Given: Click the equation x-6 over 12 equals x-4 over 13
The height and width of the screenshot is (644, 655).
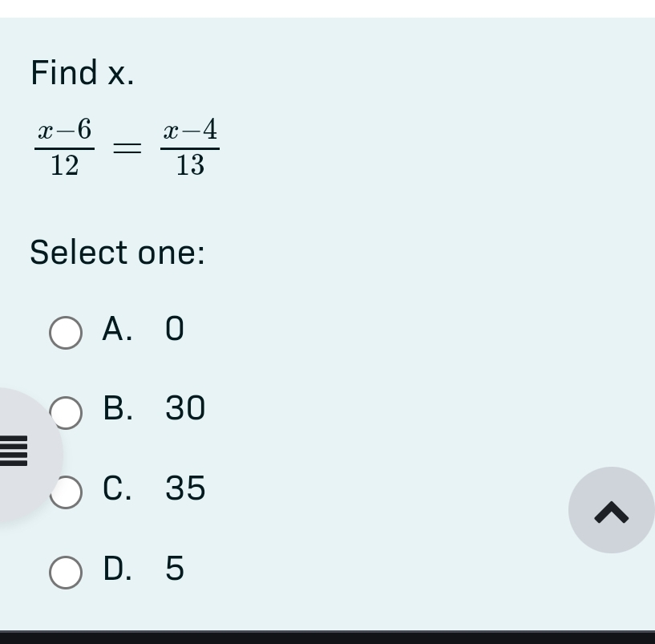Looking at the screenshot, I should (x=124, y=147).
